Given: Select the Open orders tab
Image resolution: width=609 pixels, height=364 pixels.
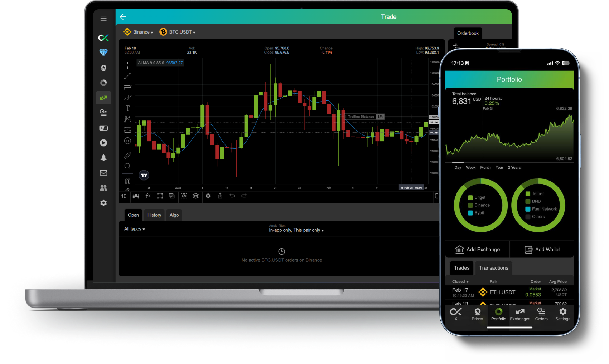Looking at the screenshot, I should [x=133, y=215].
